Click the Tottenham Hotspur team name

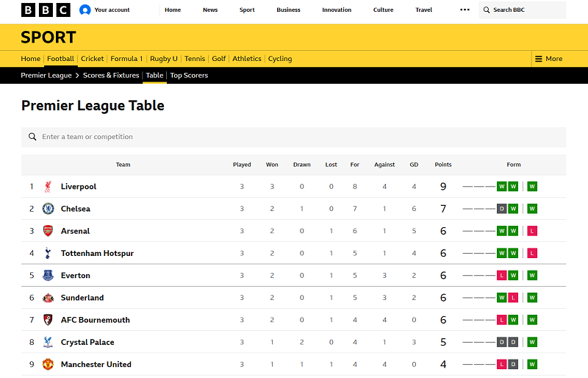(97, 254)
